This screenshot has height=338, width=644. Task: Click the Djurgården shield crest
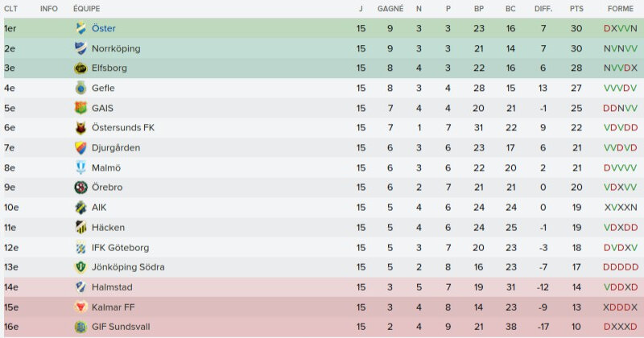pyautogui.click(x=80, y=148)
